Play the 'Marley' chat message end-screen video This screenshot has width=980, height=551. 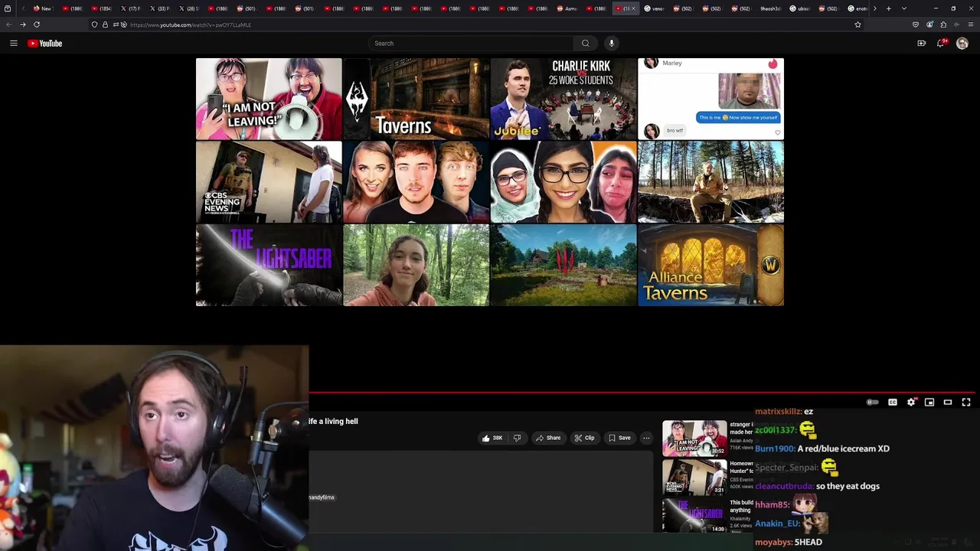pos(710,99)
